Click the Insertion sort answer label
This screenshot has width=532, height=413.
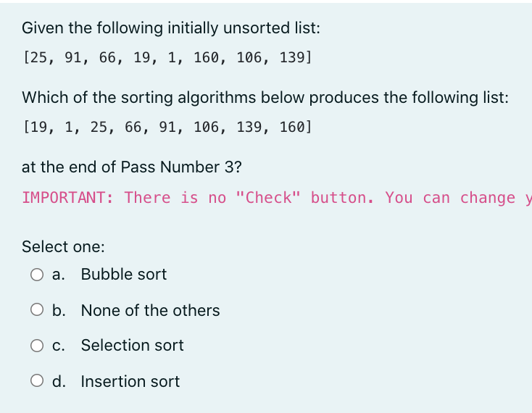point(130,381)
